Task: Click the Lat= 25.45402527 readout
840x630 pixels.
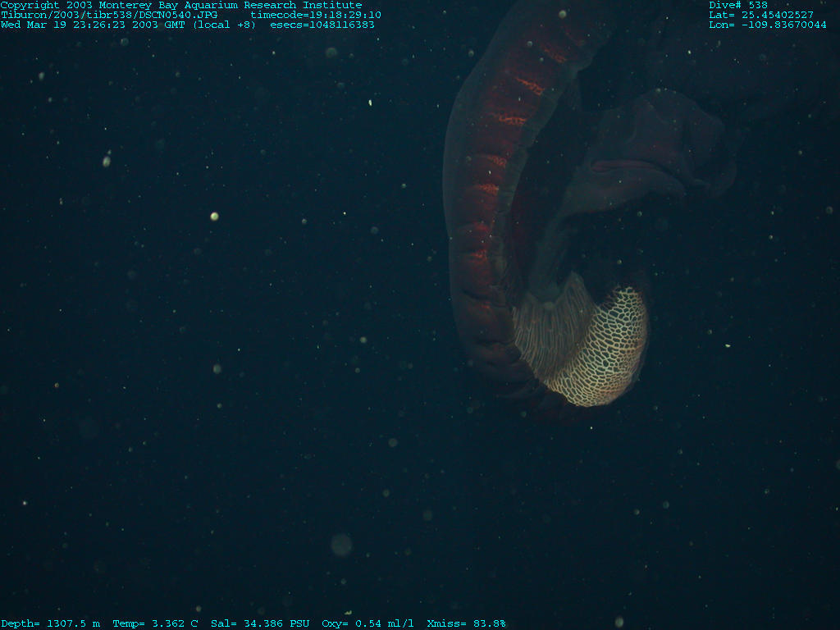Action: pos(761,15)
